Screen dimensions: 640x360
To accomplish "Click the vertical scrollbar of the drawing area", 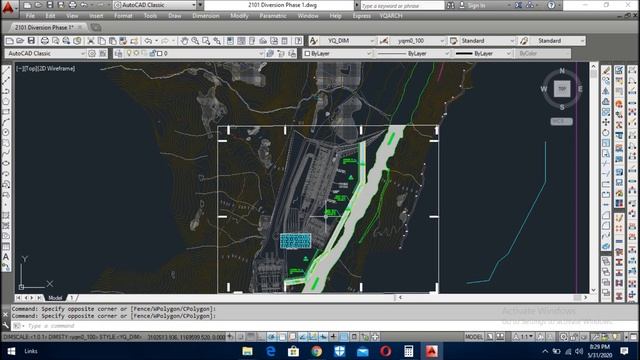I will pos(593,177).
